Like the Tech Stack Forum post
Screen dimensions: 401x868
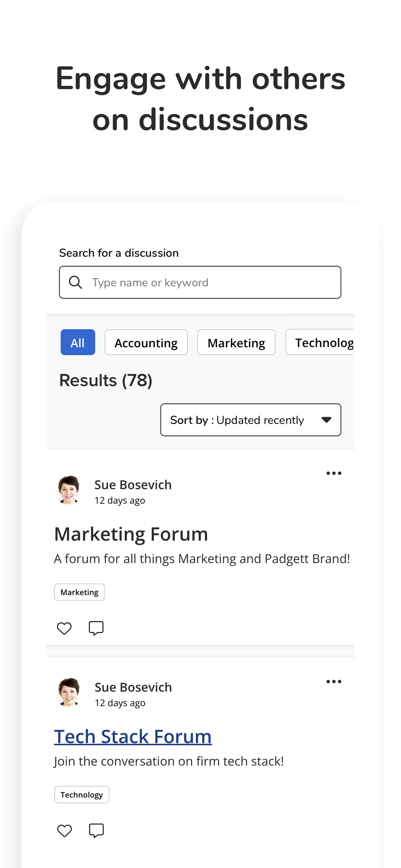tap(64, 831)
